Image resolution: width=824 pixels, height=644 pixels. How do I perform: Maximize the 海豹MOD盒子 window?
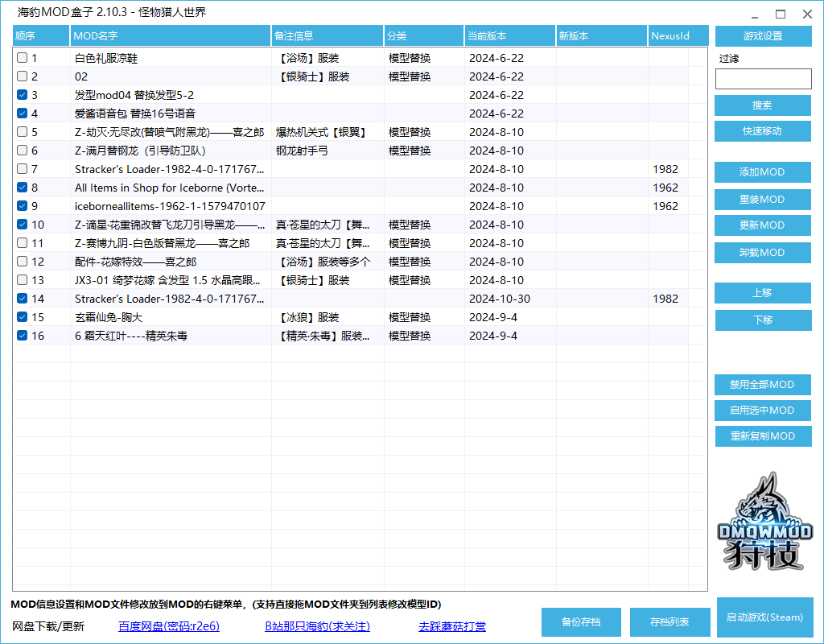click(x=781, y=14)
